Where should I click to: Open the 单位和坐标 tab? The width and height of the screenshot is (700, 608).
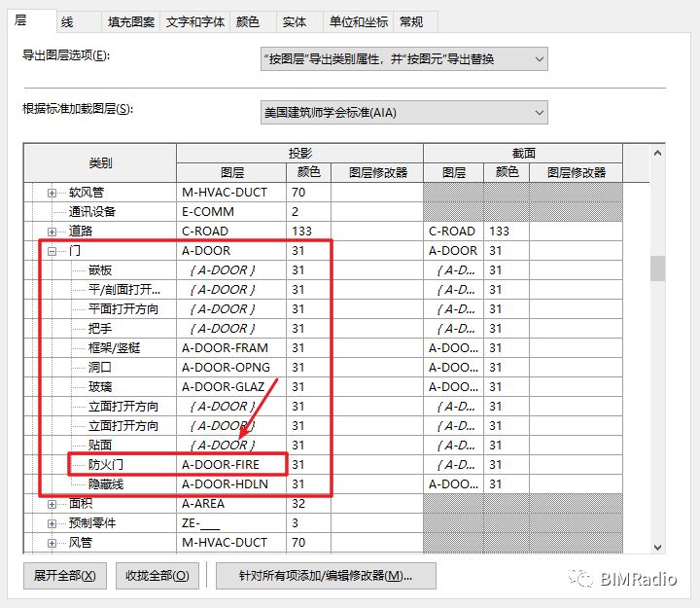(x=359, y=21)
